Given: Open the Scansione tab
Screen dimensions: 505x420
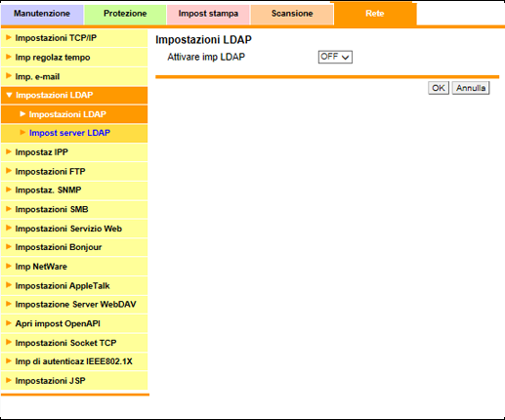Looking at the screenshot, I should 292,14.
